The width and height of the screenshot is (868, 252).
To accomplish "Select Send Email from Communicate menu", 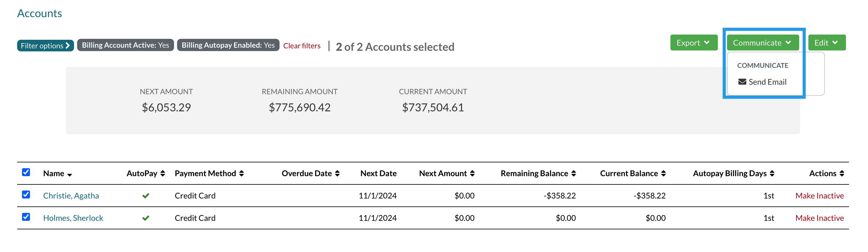I will [762, 82].
